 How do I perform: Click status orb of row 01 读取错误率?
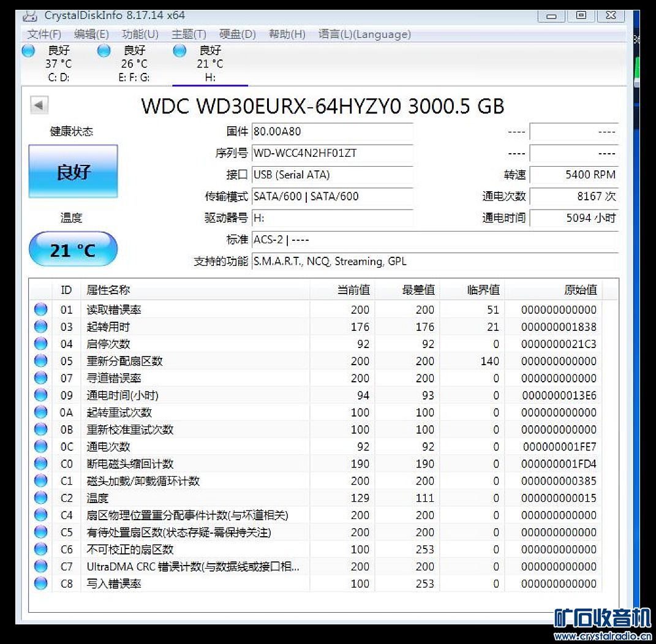coord(40,309)
